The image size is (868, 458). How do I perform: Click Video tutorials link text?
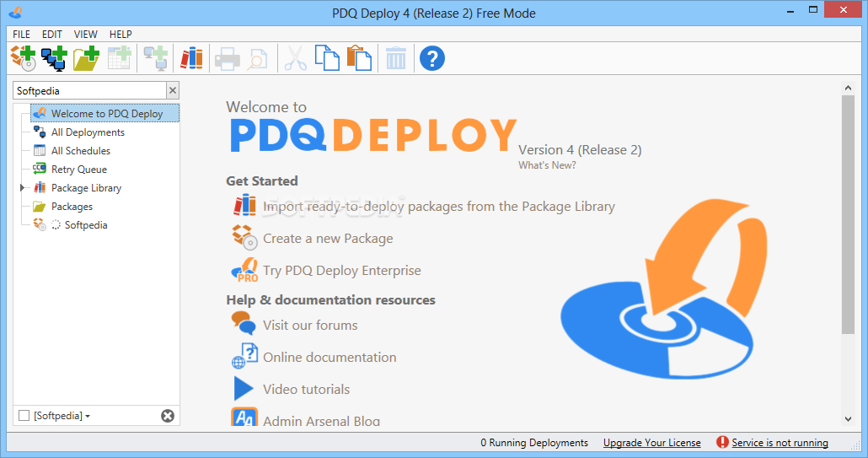(x=306, y=390)
